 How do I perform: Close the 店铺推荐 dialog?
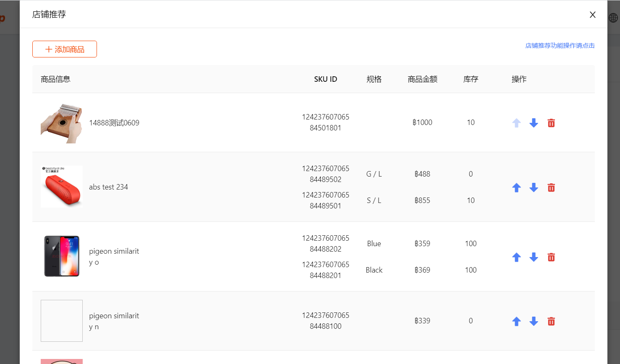point(593,15)
